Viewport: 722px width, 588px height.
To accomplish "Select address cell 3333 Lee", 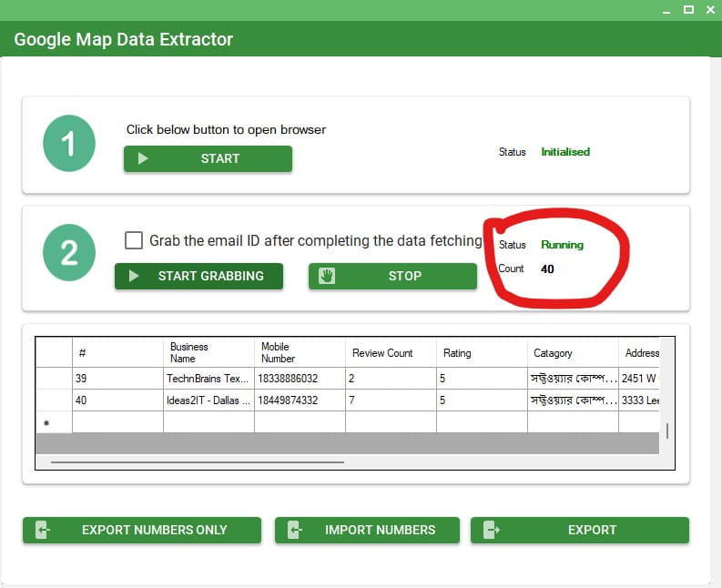I will click(x=639, y=400).
